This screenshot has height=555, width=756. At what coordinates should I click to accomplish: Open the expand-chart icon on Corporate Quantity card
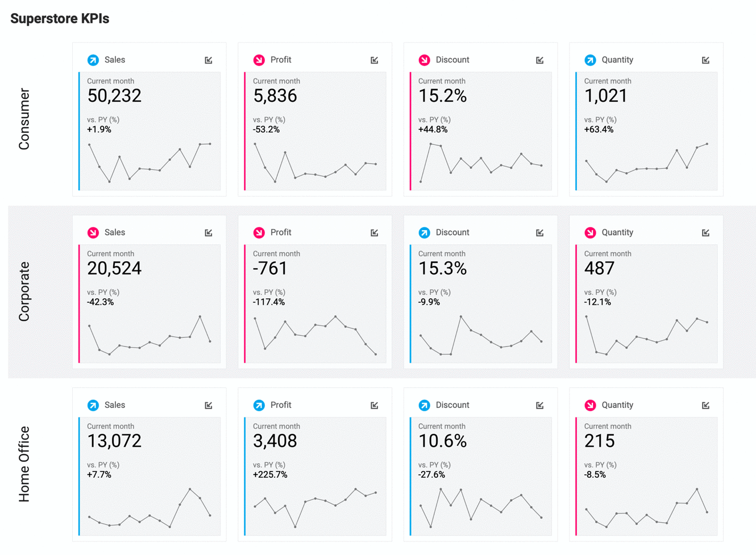706,232
